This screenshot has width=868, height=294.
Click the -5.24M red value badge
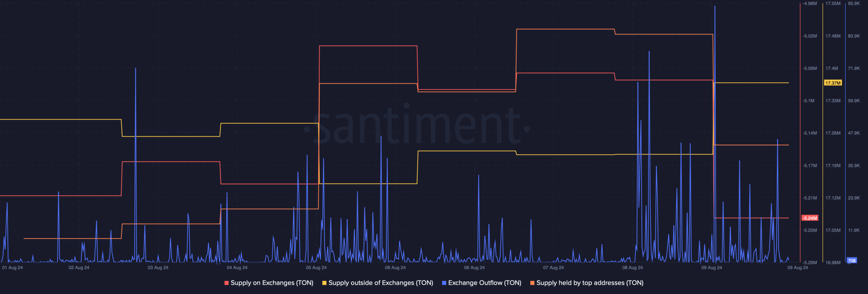(x=810, y=218)
